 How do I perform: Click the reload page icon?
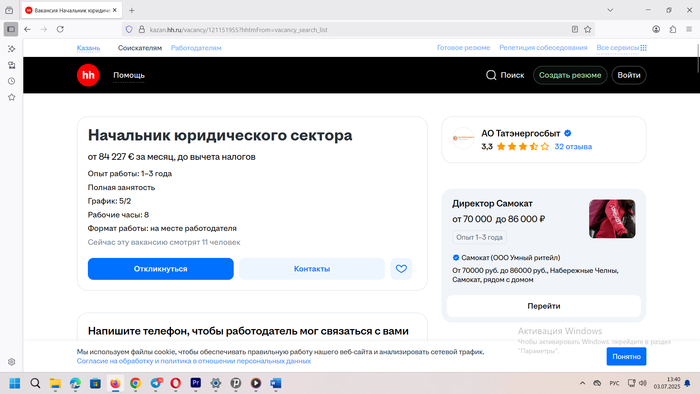point(60,29)
